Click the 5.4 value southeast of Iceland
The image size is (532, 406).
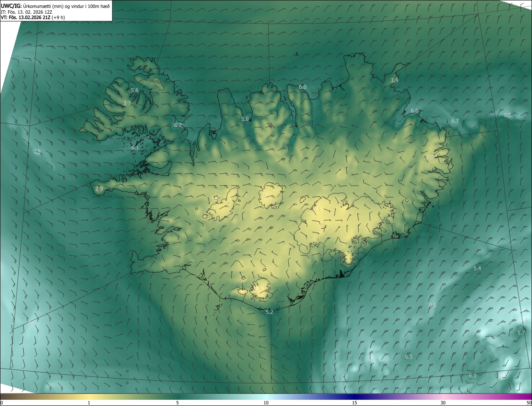pos(477,269)
